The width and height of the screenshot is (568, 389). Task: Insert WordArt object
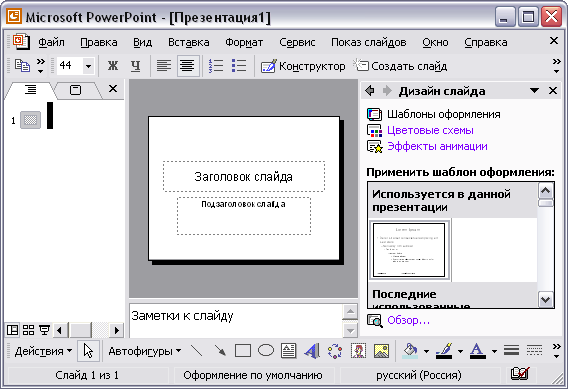(x=312, y=351)
